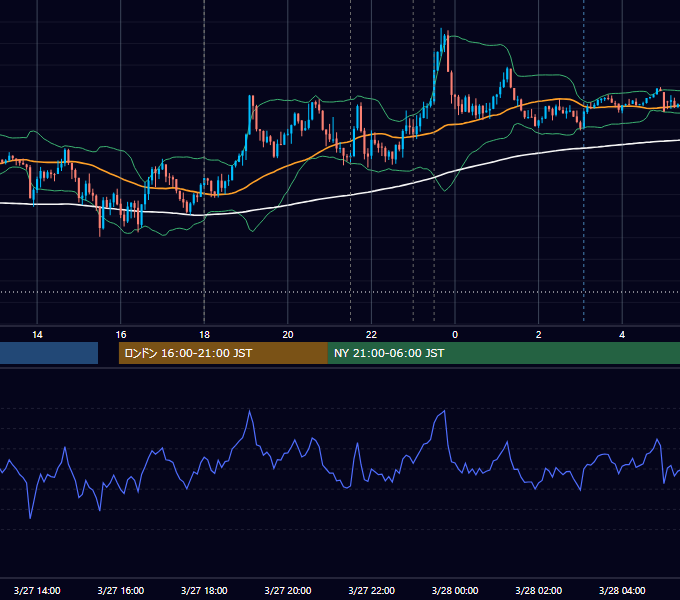The width and height of the screenshot is (680, 600).
Task: Click the 3/27 16:00 time label
Action: (x=121, y=590)
